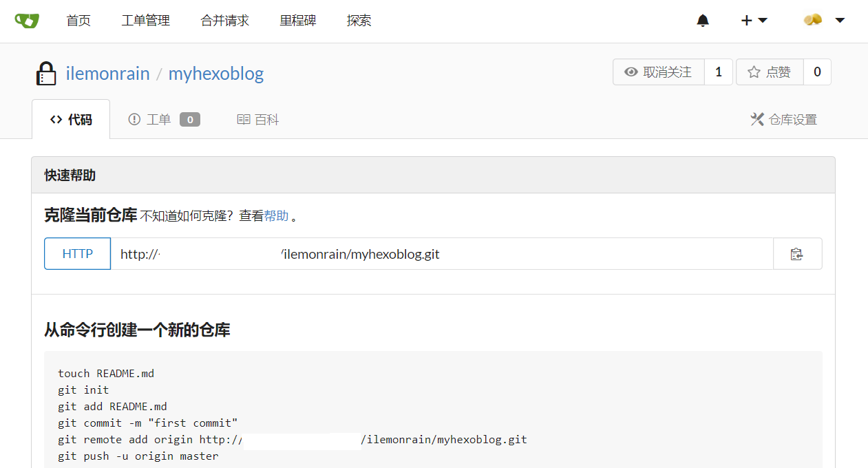
Task: Open the notifications bell
Action: (x=703, y=21)
